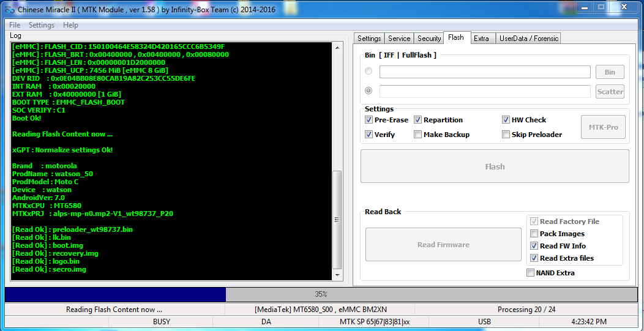
Task: Click the USB status cell
Action: pos(485,322)
